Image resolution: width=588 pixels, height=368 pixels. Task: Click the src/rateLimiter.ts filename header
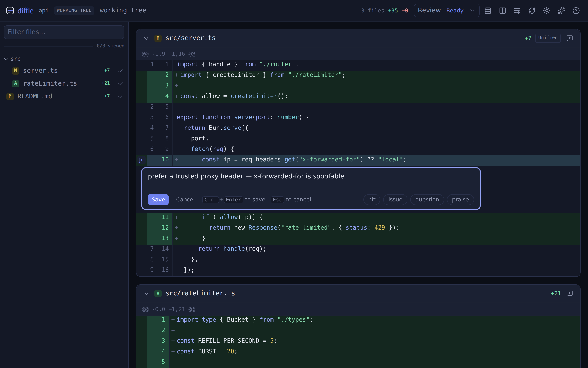200,293
